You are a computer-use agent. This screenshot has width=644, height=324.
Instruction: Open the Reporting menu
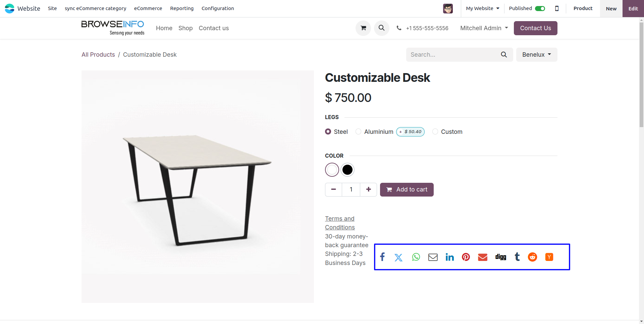click(x=181, y=8)
